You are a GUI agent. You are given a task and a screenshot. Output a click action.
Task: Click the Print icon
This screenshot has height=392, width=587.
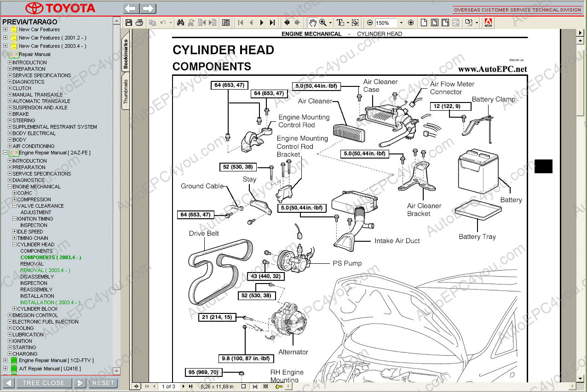(x=139, y=23)
